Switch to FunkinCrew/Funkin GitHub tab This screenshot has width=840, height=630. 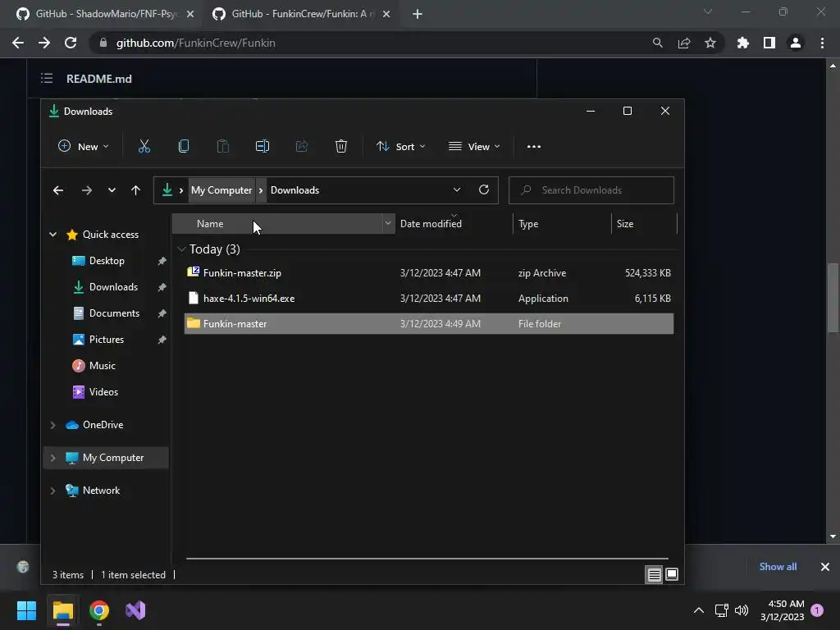tap(301, 14)
